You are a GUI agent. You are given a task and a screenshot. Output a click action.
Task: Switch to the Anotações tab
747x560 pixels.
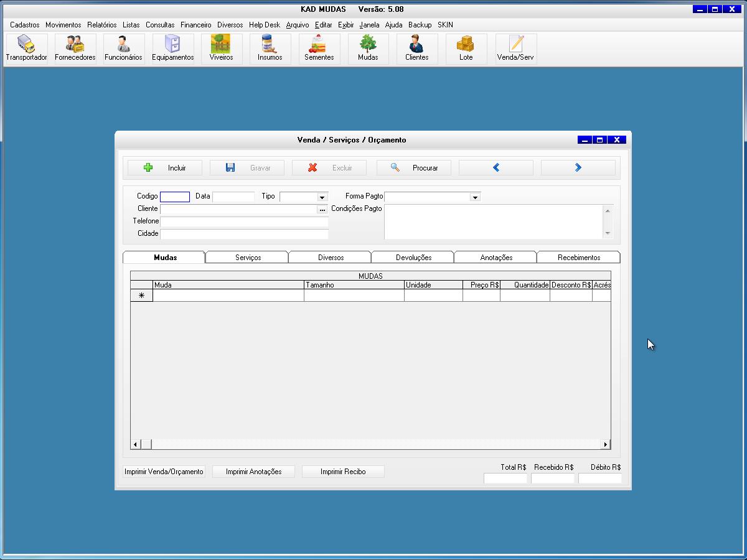tap(496, 257)
